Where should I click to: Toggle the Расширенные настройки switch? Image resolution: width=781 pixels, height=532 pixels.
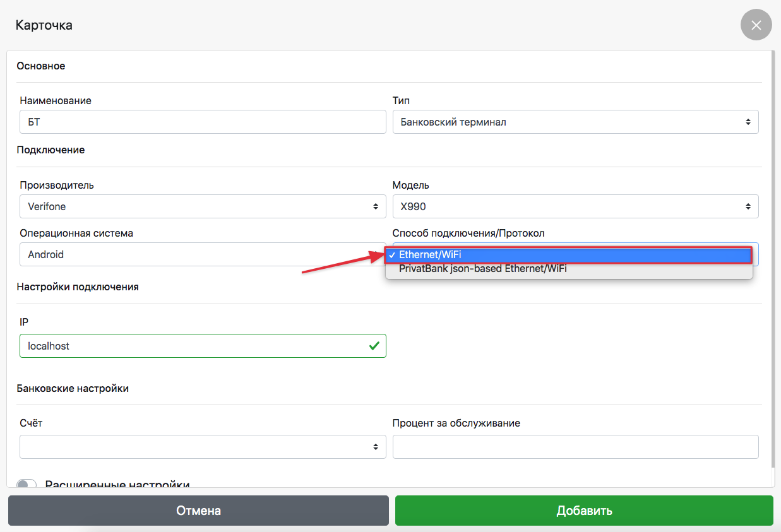tap(27, 484)
